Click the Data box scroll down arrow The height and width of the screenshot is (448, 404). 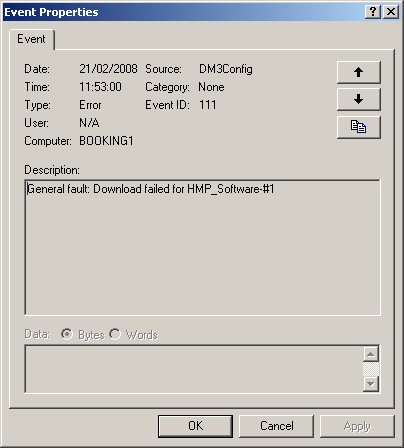coord(371,384)
